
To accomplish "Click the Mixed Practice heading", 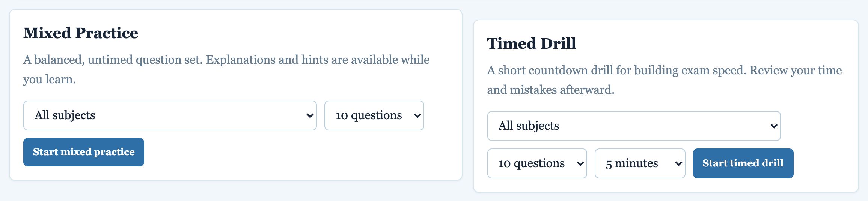I will coord(81,33).
